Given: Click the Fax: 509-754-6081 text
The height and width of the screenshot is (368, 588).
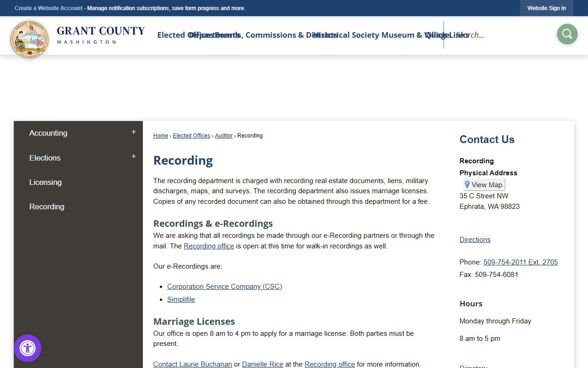Looking at the screenshot, I should 489,275.
